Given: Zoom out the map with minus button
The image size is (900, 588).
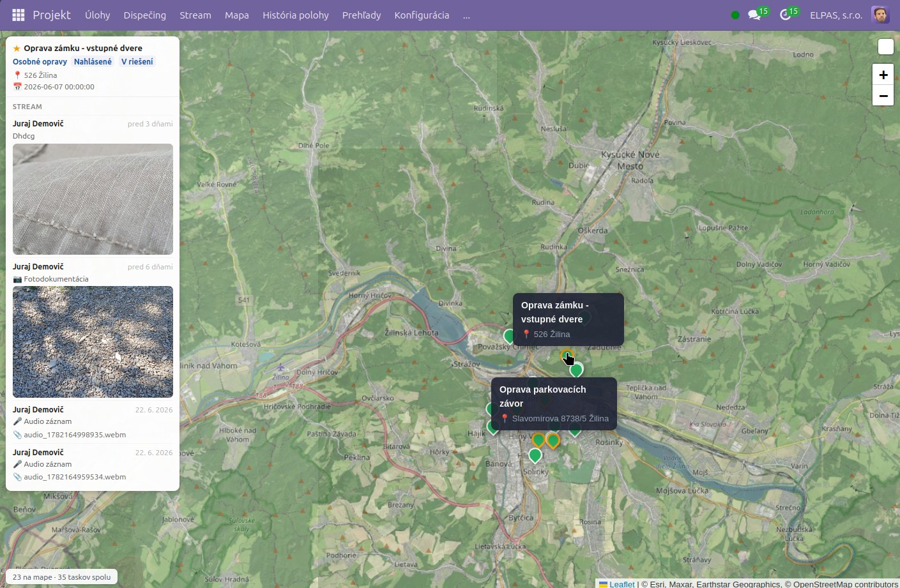Looking at the screenshot, I should tap(883, 96).
